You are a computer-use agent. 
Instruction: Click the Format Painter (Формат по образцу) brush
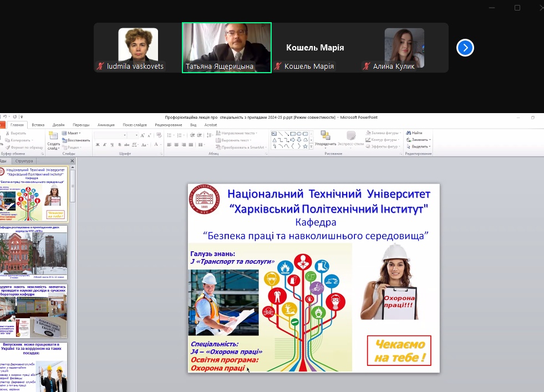pos(7,147)
